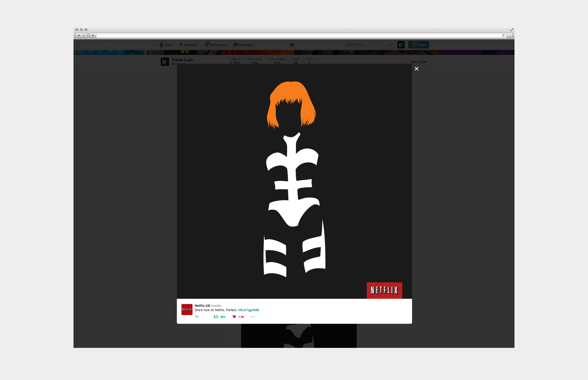Open the Netflix US profile name

point(202,305)
